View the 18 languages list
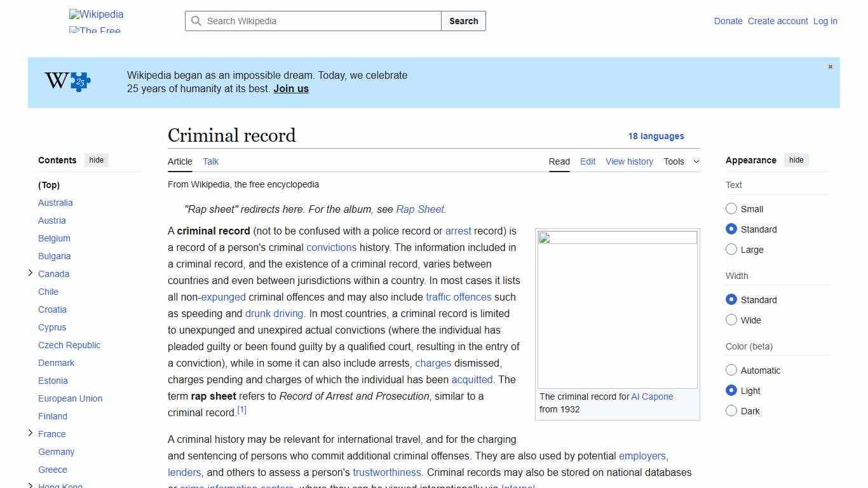The width and height of the screenshot is (868, 488). (x=656, y=136)
